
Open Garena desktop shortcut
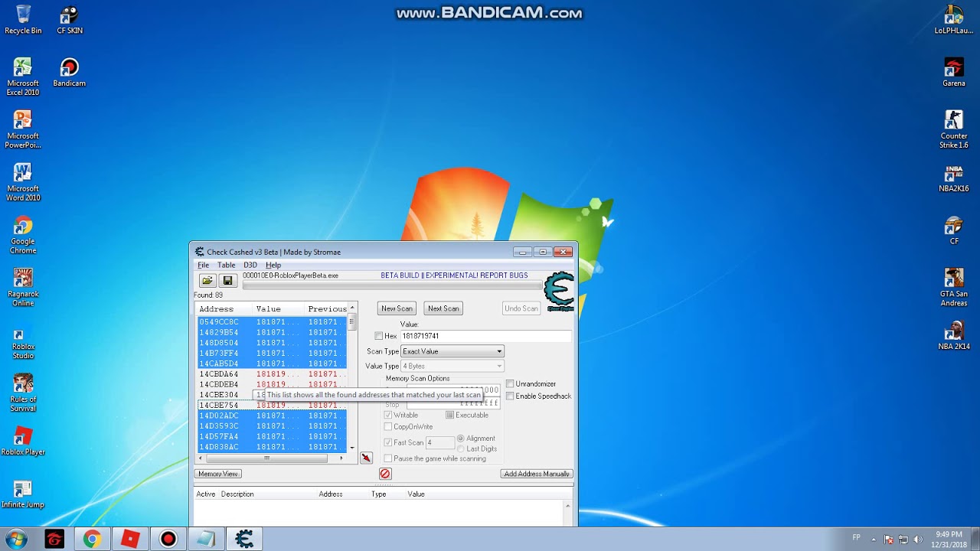coord(954,73)
